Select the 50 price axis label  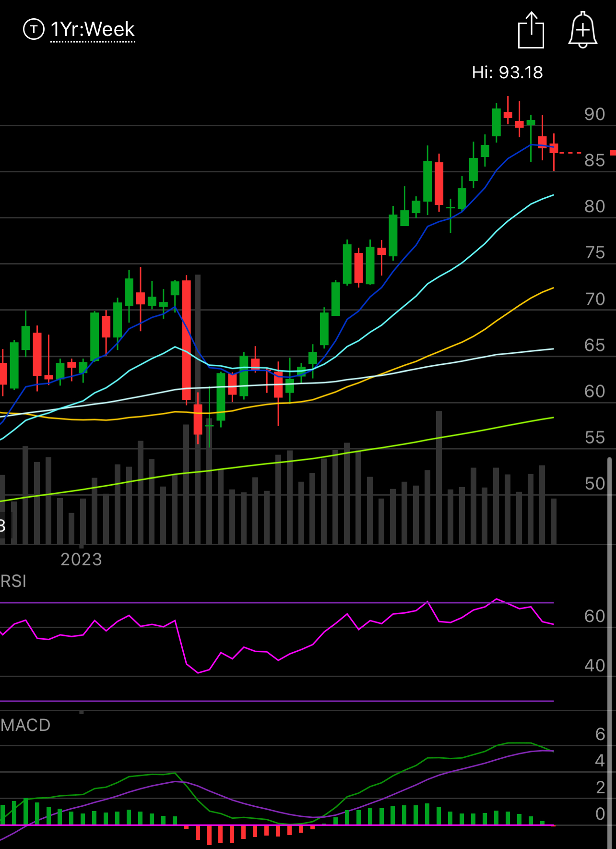click(x=594, y=484)
